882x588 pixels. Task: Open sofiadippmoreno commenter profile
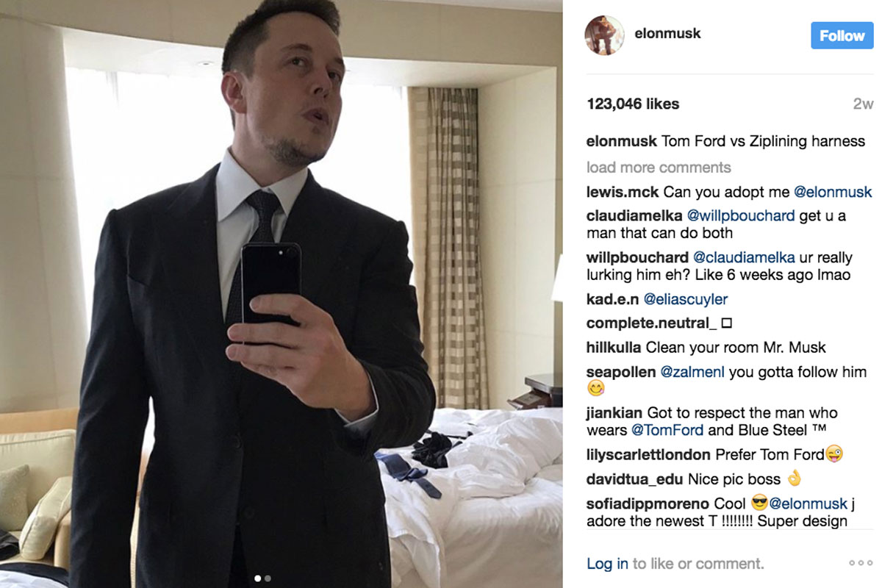coord(648,504)
